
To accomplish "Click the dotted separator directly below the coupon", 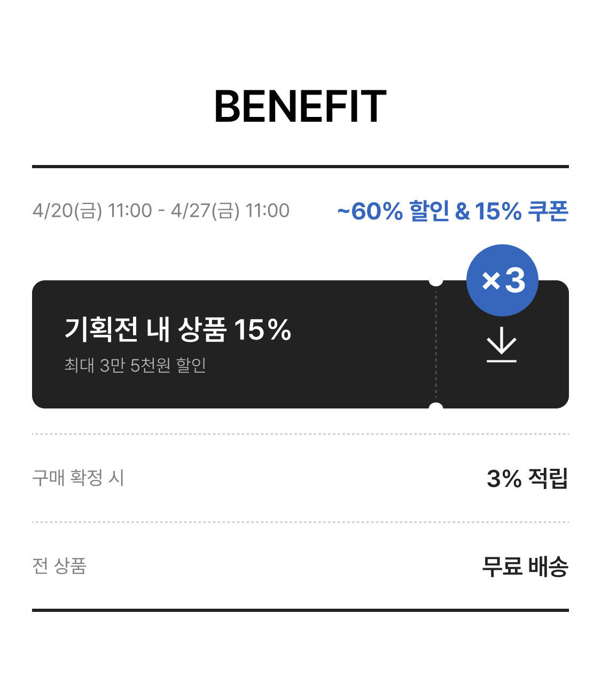I will point(300,434).
